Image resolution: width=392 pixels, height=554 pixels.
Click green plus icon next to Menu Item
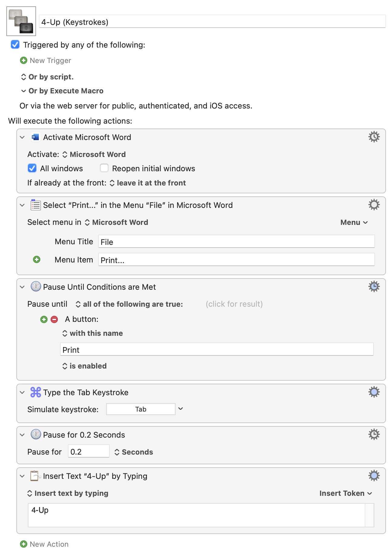[37, 260]
